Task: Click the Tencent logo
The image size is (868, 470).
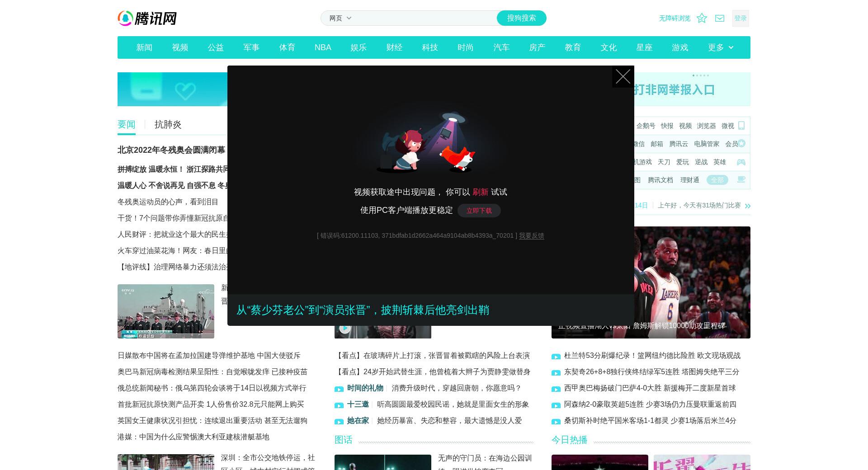Action: (x=147, y=19)
